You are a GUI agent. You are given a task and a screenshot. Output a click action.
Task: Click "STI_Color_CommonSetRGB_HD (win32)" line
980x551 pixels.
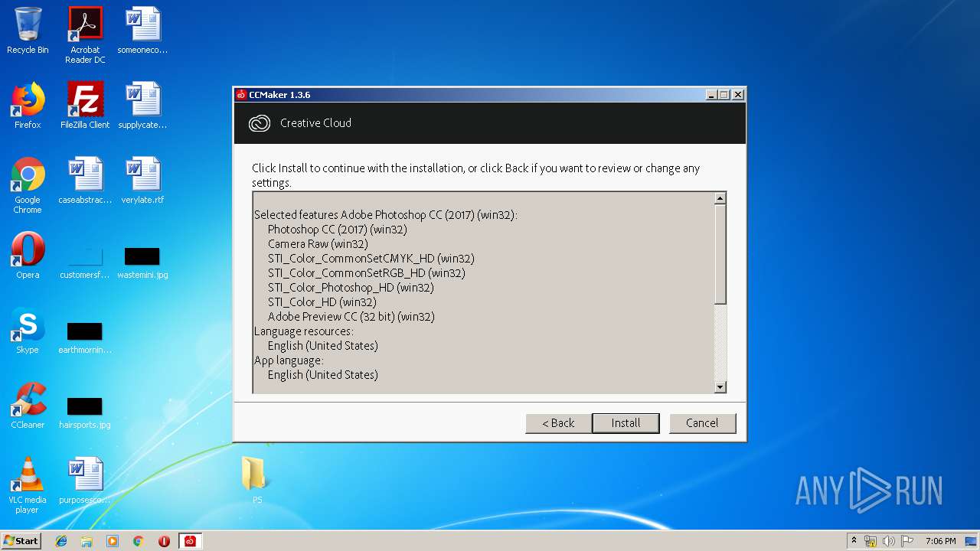(367, 273)
